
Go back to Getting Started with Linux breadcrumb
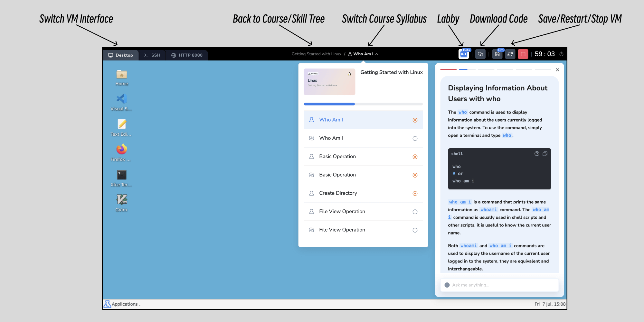click(x=316, y=54)
